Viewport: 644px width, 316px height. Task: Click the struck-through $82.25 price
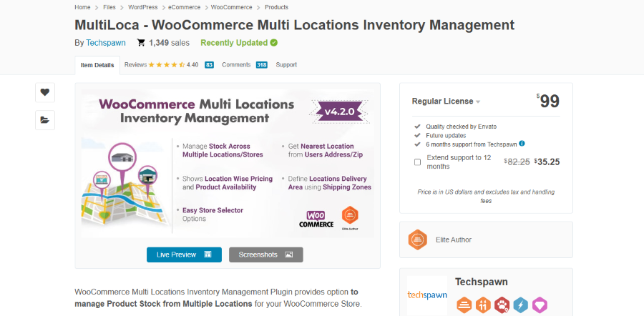tap(517, 162)
